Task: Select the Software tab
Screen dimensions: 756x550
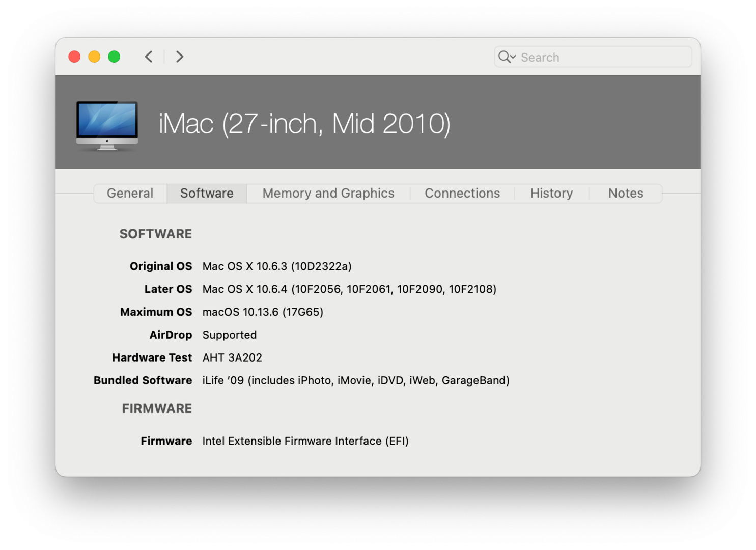Action: point(207,194)
